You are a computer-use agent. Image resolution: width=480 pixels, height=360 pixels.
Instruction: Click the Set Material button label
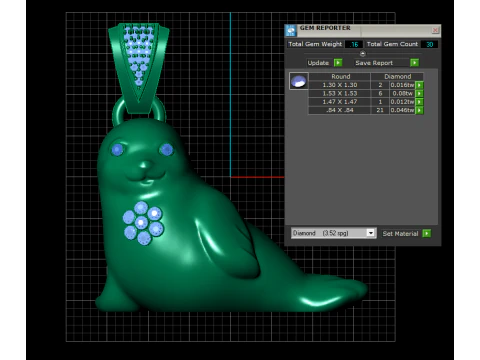tap(400, 233)
